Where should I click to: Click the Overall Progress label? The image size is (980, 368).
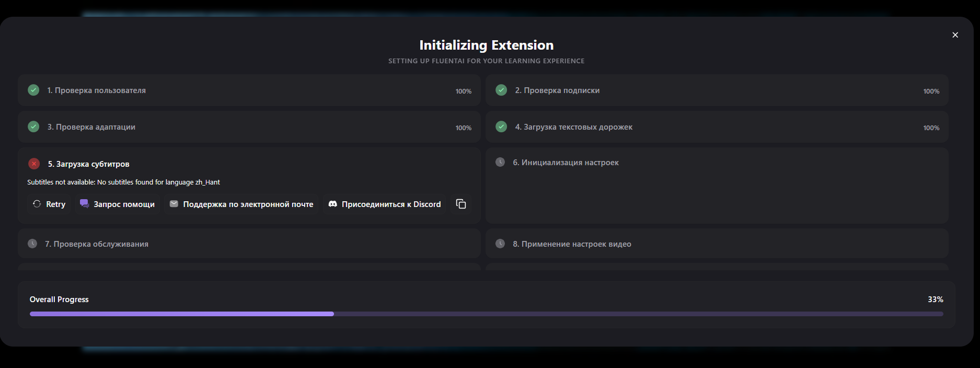59,300
